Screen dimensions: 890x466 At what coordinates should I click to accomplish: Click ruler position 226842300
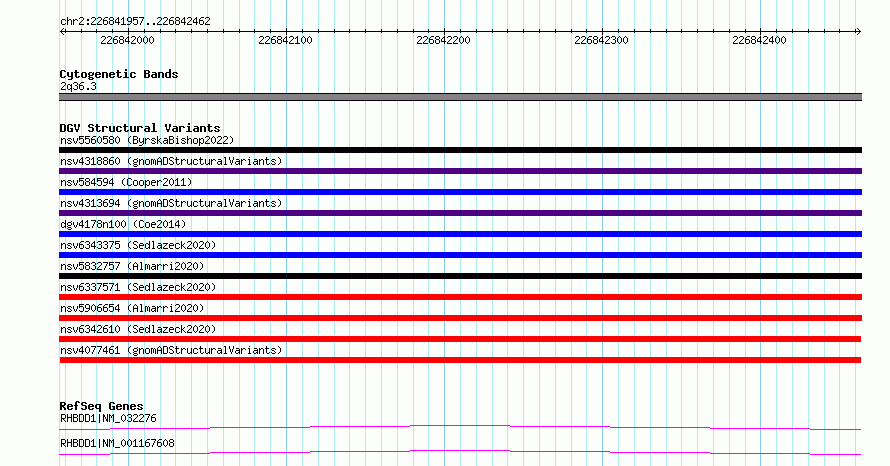click(x=602, y=40)
